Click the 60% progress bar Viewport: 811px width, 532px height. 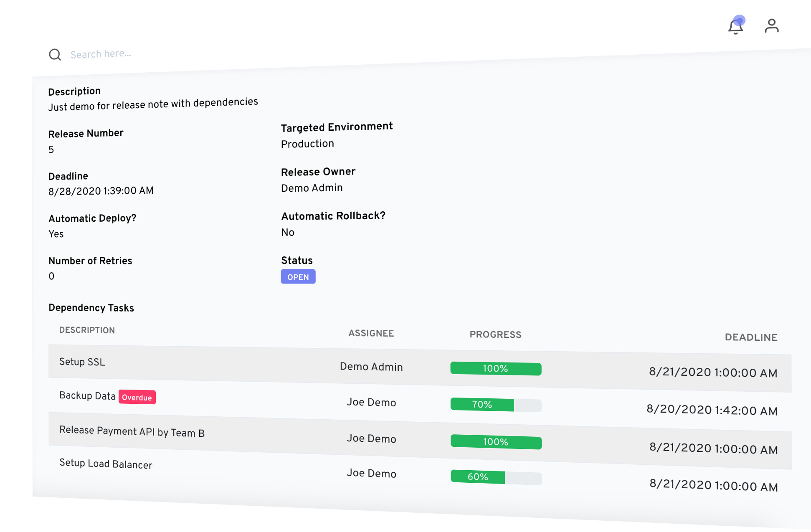pos(496,477)
